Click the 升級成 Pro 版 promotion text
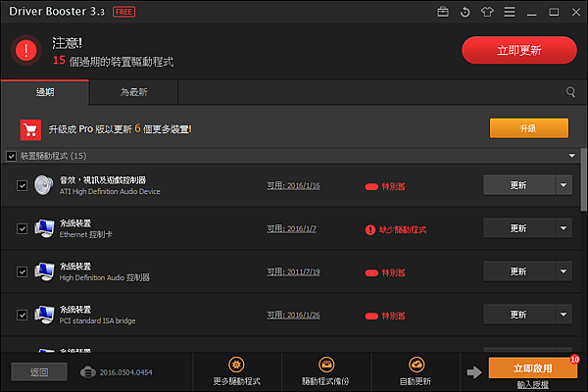The height and width of the screenshot is (392, 588). click(120, 129)
